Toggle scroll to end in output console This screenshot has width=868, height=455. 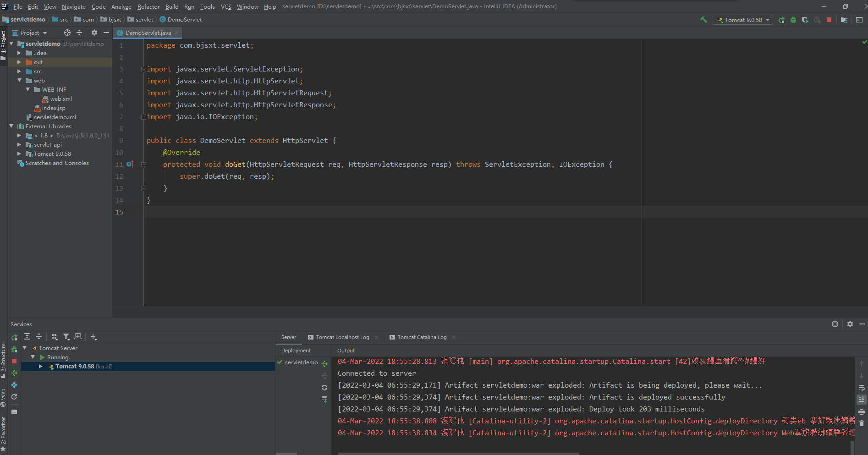(x=862, y=400)
